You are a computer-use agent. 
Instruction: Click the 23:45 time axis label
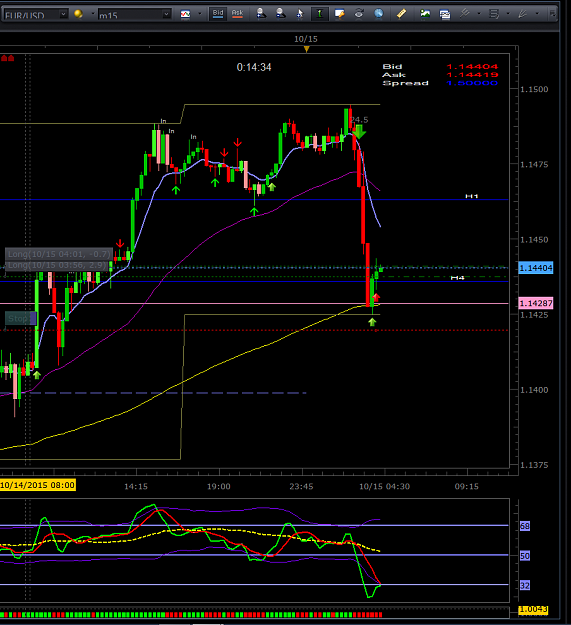[301, 487]
